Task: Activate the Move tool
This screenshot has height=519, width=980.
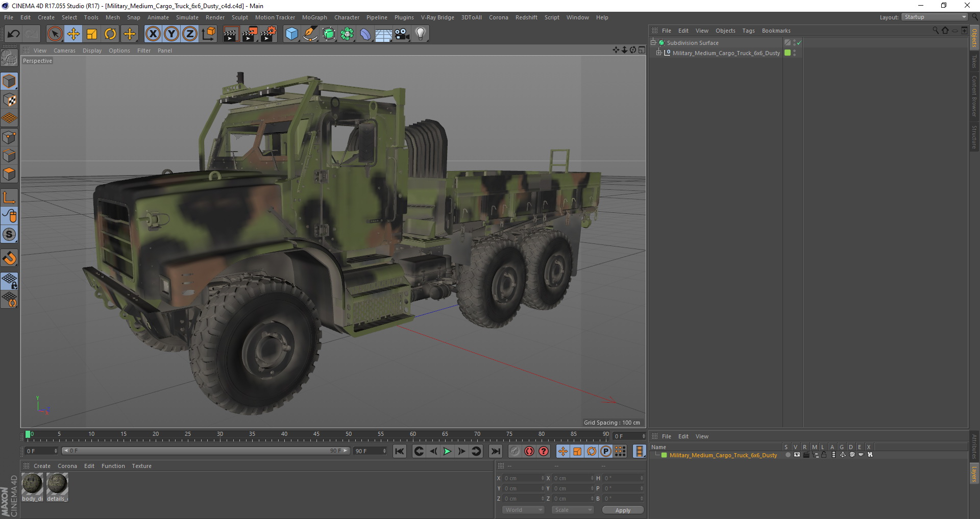Action: click(73, 34)
